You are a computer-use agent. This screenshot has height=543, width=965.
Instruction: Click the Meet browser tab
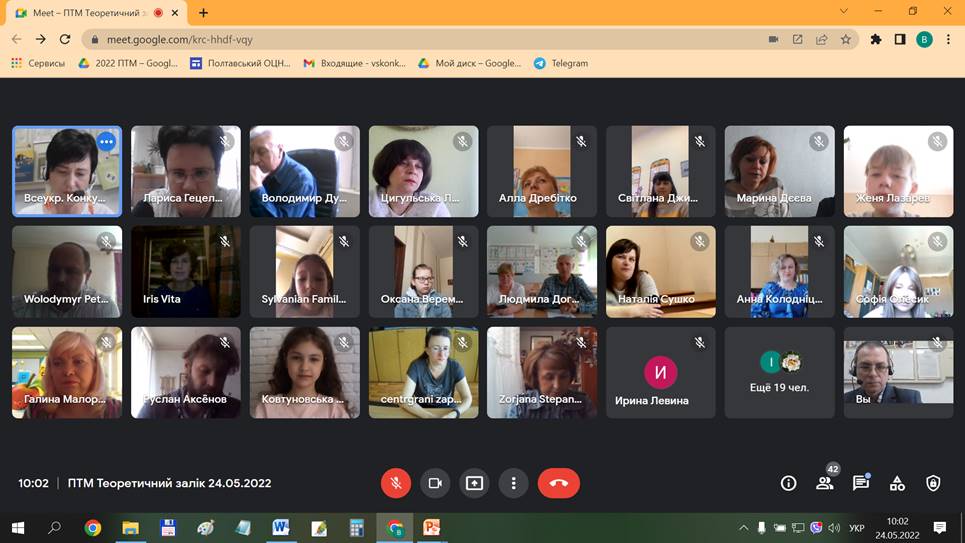90,13
